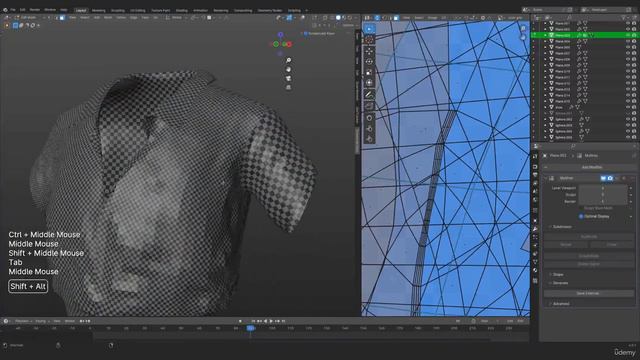Screen dimensions: 640x360
Task: Click the pan hand icon in 3D viewport
Action: tap(289, 69)
